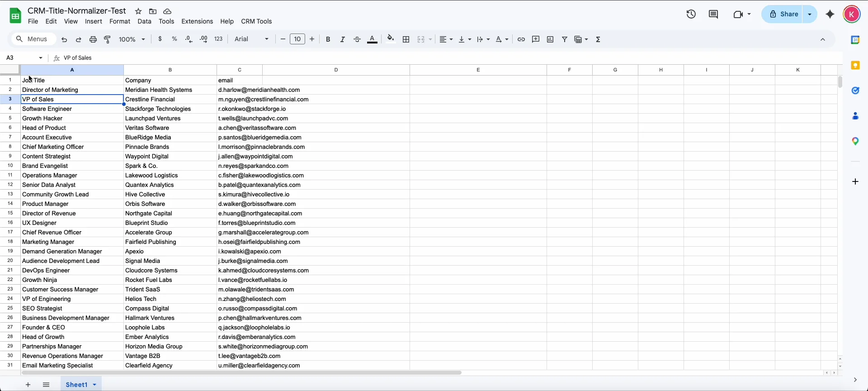Format as currency with dollar icon

point(160,39)
